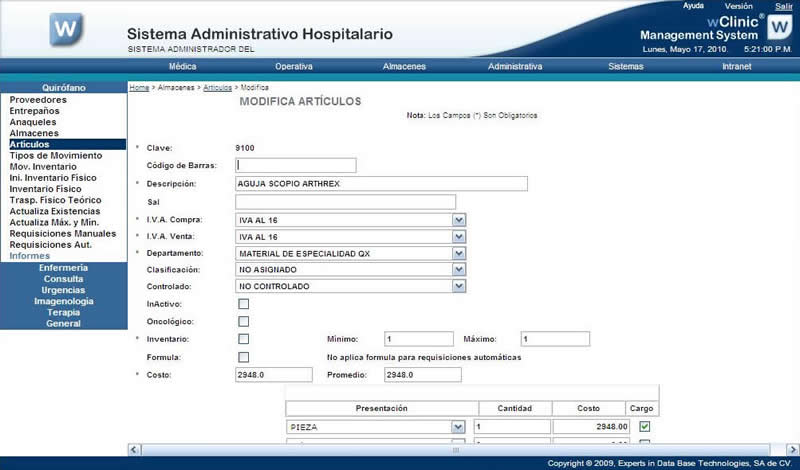The image size is (800, 470).
Task: Click the W logo icon at top left
Action: [67, 28]
